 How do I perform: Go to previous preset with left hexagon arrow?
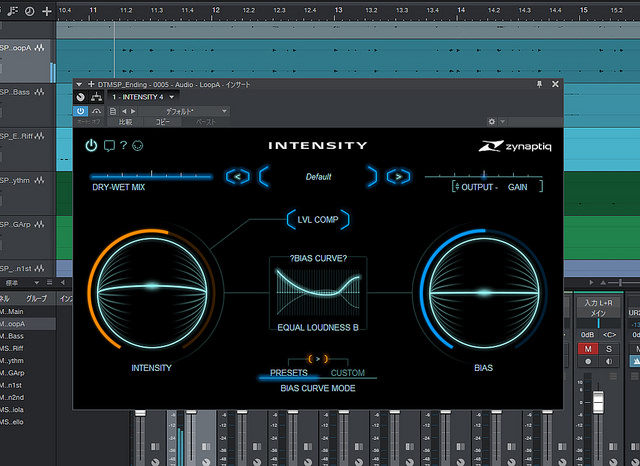pyautogui.click(x=238, y=177)
